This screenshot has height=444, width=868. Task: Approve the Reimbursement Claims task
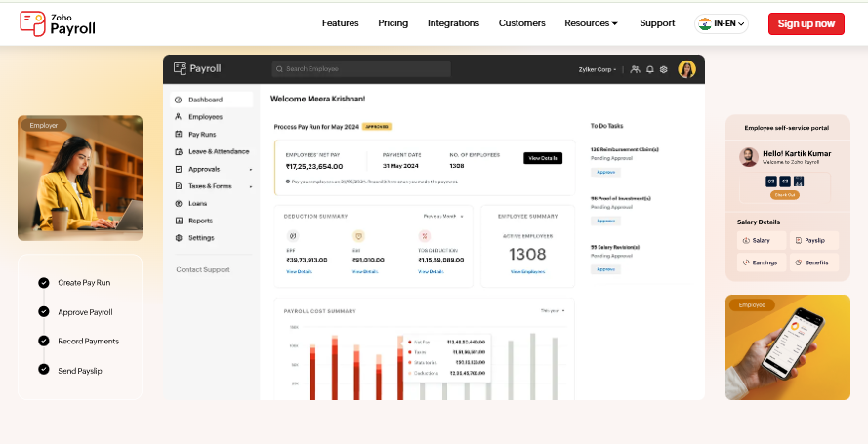pyautogui.click(x=605, y=172)
